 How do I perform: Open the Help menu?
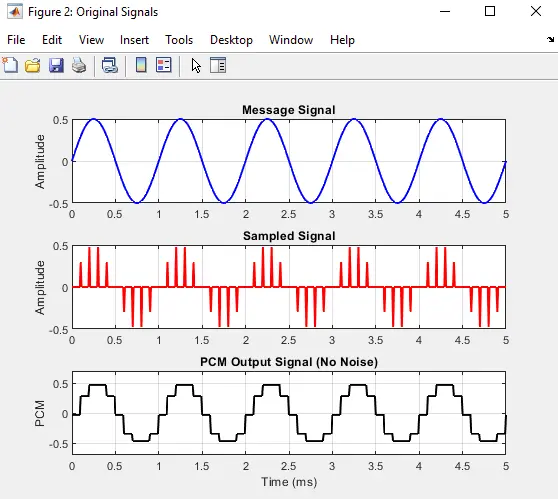pos(342,40)
